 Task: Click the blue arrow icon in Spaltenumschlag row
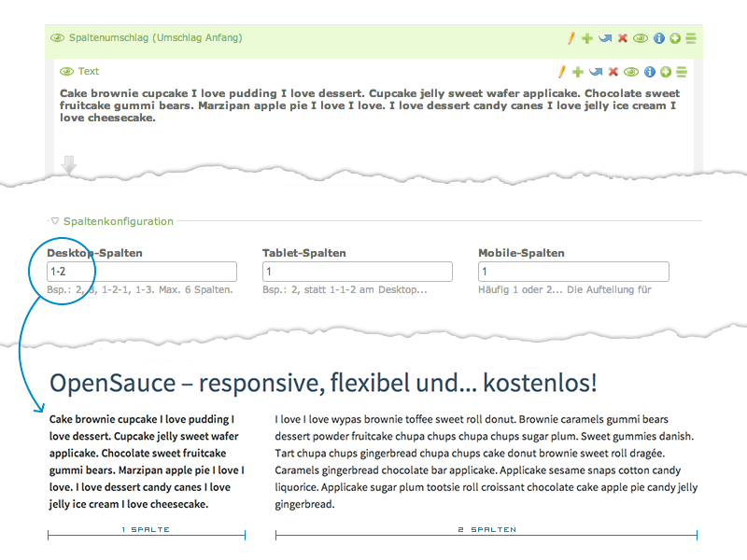(604, 38)
